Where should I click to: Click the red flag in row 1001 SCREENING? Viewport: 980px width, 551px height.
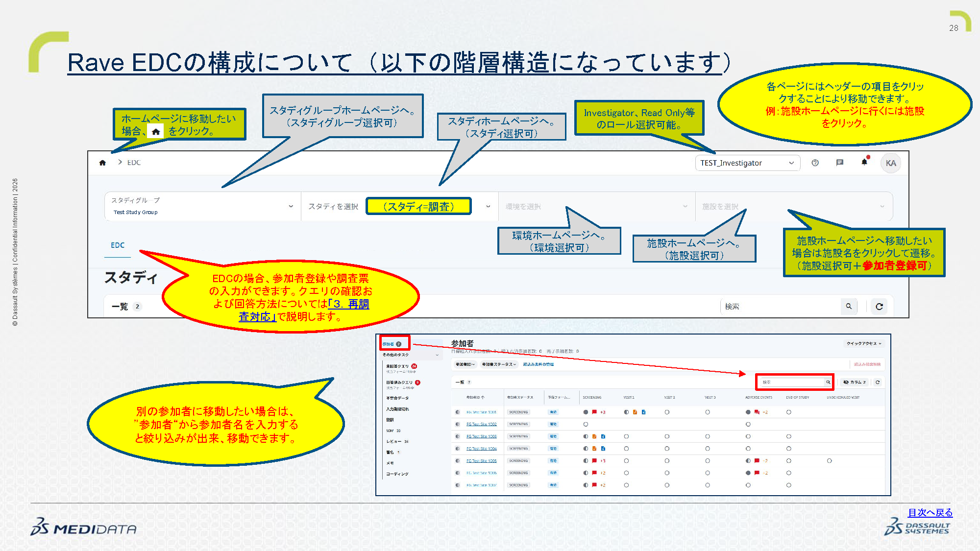[594, 412]
